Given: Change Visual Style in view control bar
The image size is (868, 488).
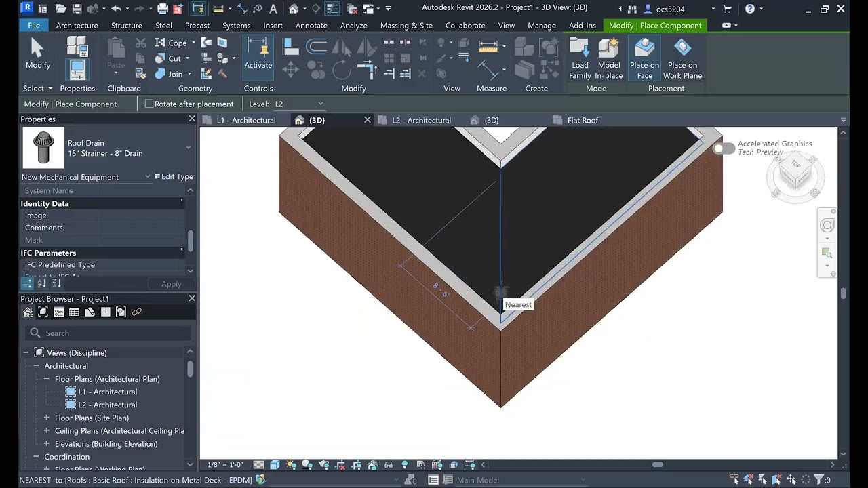Looking at the screenshot, I should (x=275, y=464).
